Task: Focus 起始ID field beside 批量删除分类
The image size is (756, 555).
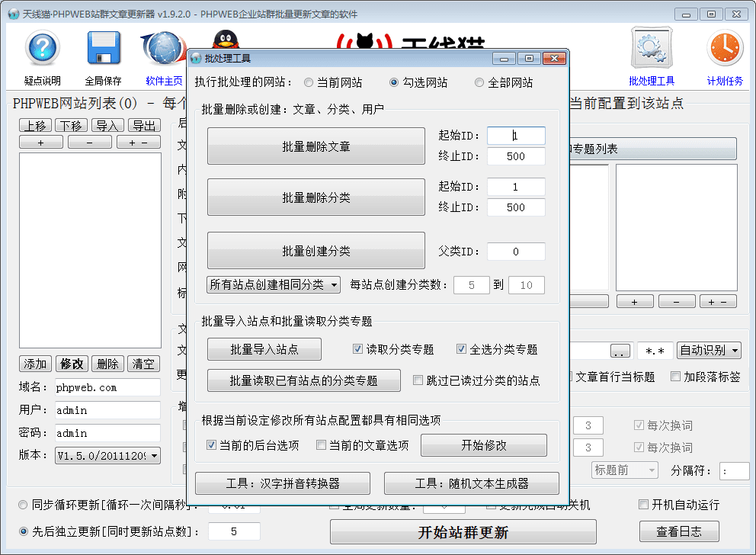Action: pos(516,187)
